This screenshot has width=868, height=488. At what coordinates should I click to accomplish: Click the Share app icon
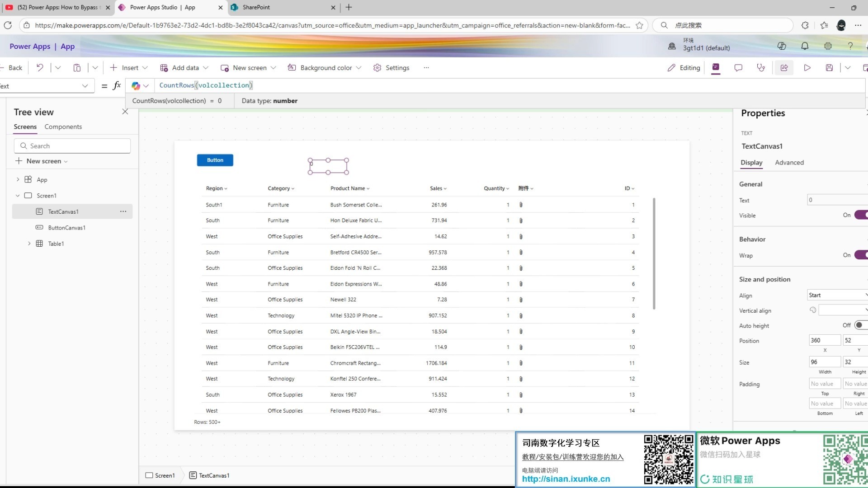(784, 68)
